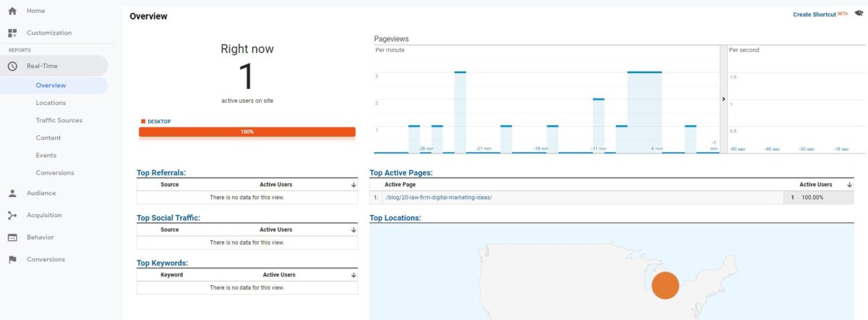The height and width of the screenshot is (320, 868).
Task: Click the DESKTOP legend label
Action: (159, 122)
